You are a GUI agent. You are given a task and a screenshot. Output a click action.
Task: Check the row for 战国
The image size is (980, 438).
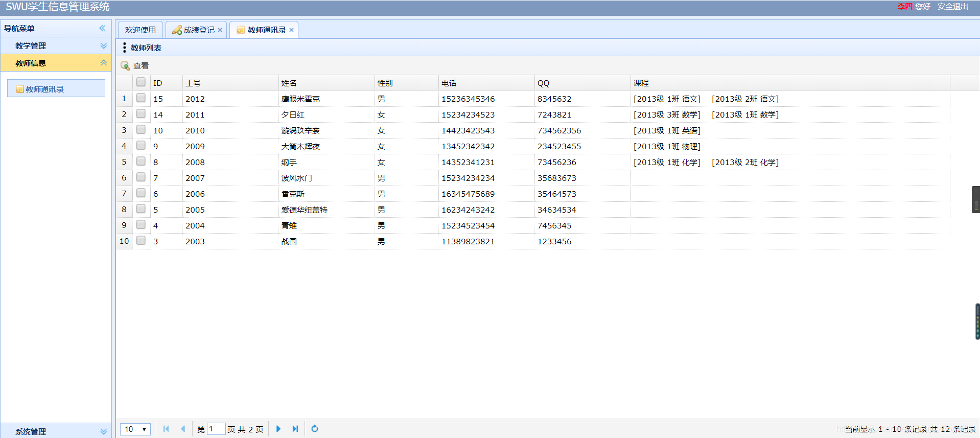(141, 241)
